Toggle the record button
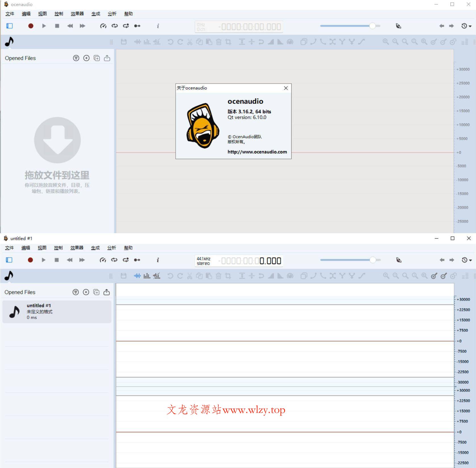This screenshot has height=468, width=476. [30, 26]
